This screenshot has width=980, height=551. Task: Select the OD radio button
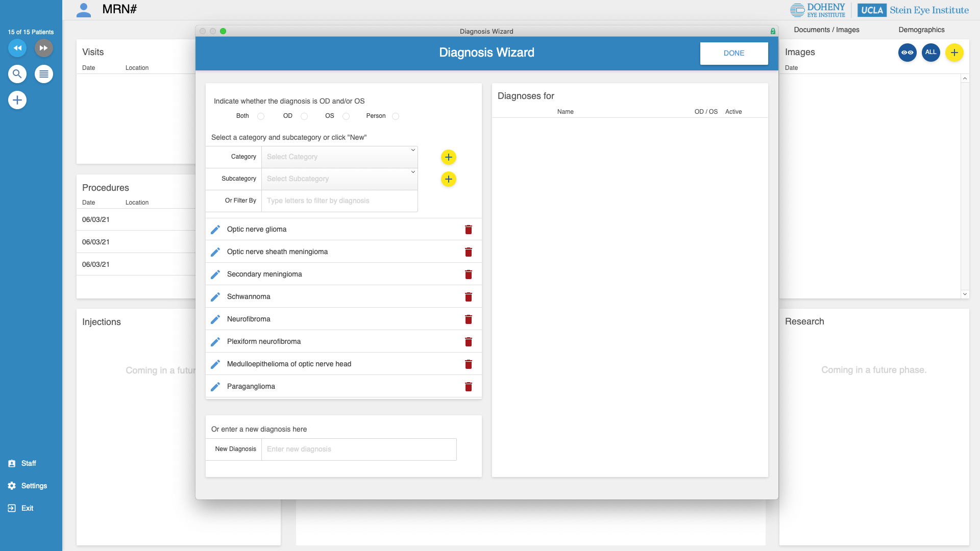pyautogui.click(x=304, y=116)
